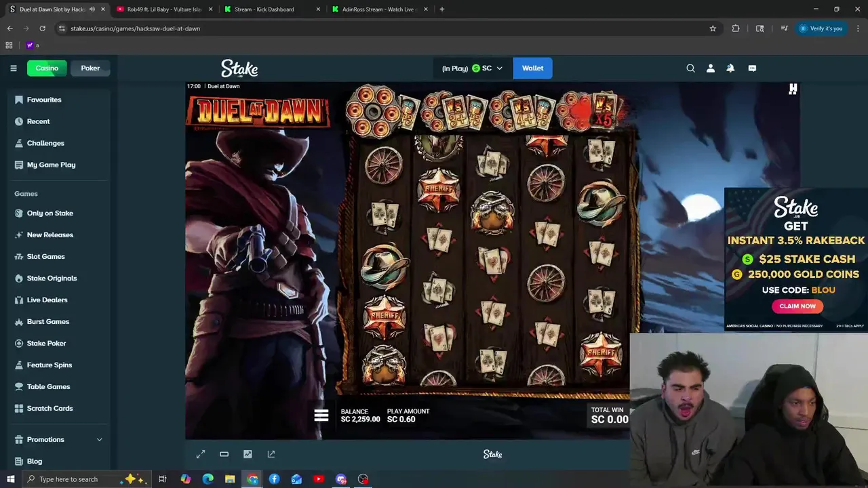Open Task View on the taskbar
This screenshot has width=868, height=488.
pos(163,479)
